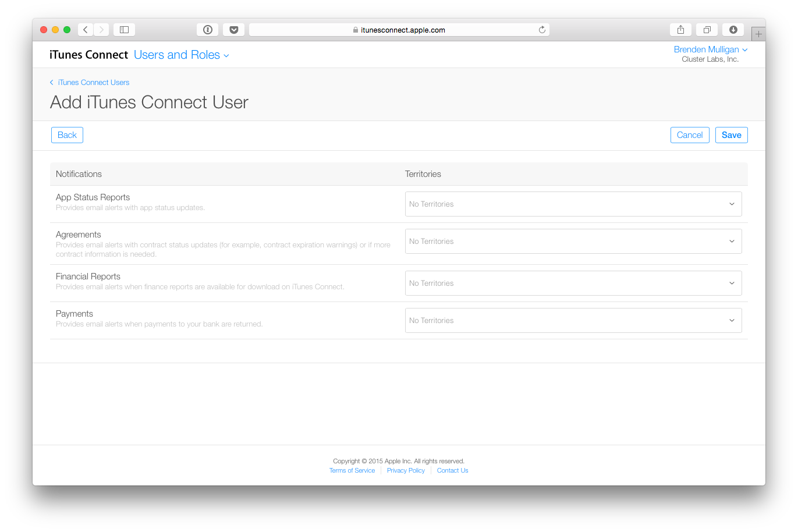
Task: Click the Pocket extension icon
Action: point(234,30)
